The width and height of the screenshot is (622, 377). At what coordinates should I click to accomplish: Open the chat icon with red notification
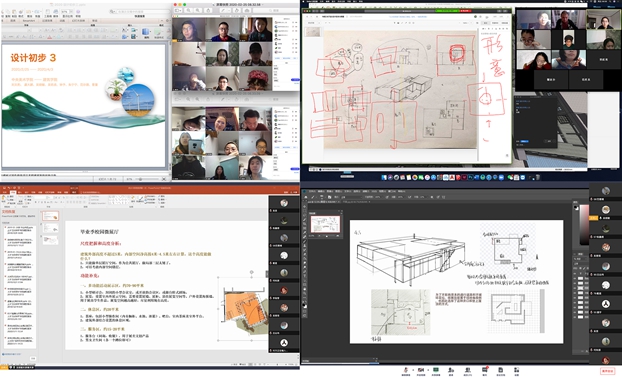pos(485,370)
